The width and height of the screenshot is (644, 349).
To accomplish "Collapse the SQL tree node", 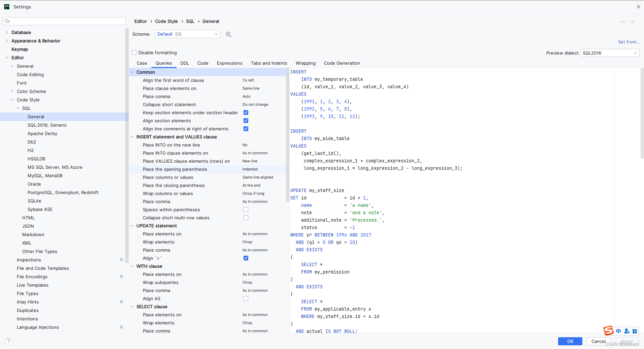I will pyautogui.click(x=18, y=108).
